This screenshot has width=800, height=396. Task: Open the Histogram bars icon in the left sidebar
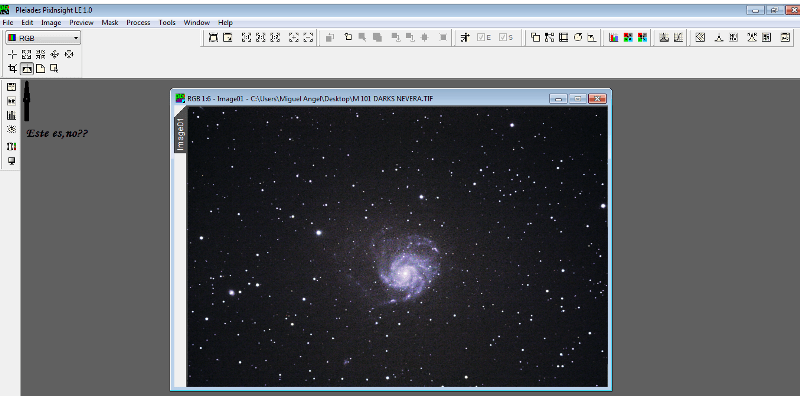pos(11,116)
